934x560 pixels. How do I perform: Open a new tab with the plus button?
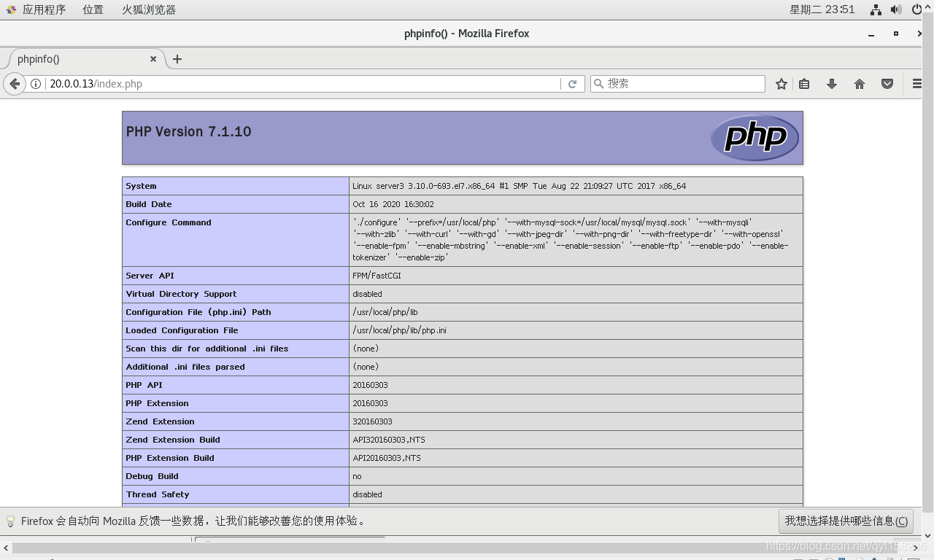177,59
